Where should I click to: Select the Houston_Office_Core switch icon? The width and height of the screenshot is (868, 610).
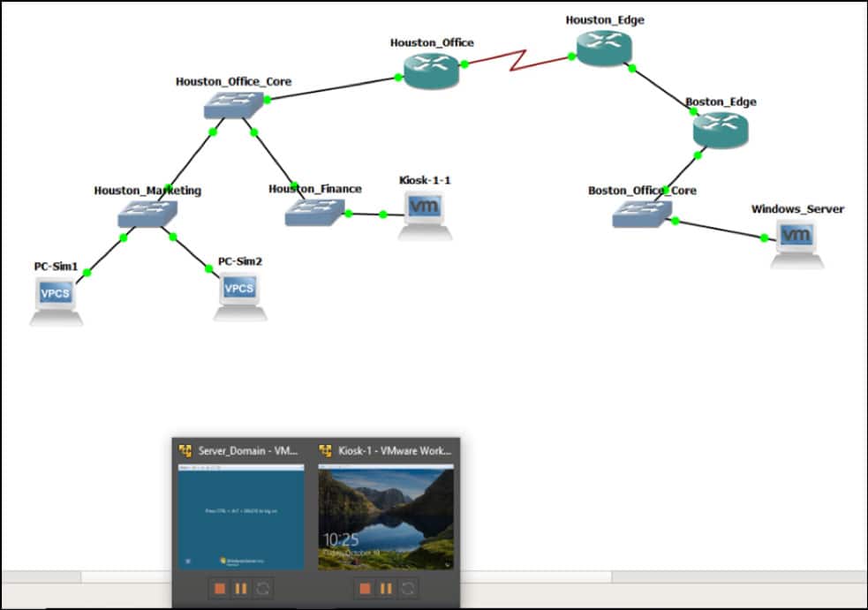pyautogui.click(x=233, y=105)
